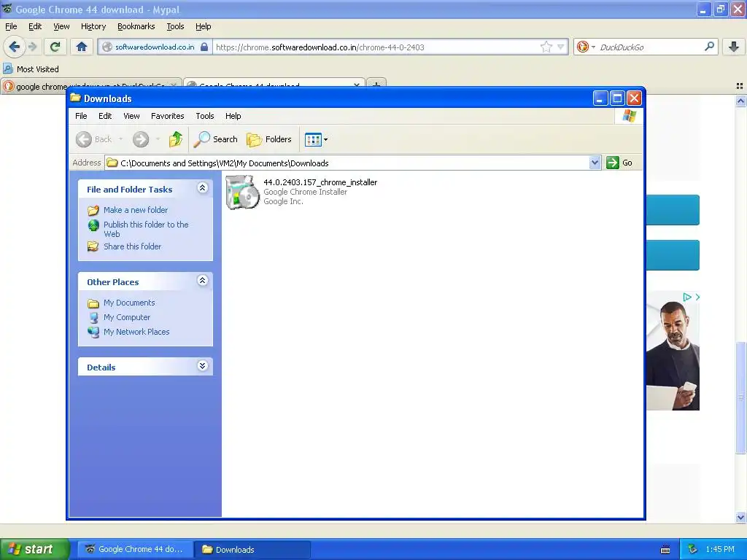
Task: Expand the Details panel
Action: [203, 366]
